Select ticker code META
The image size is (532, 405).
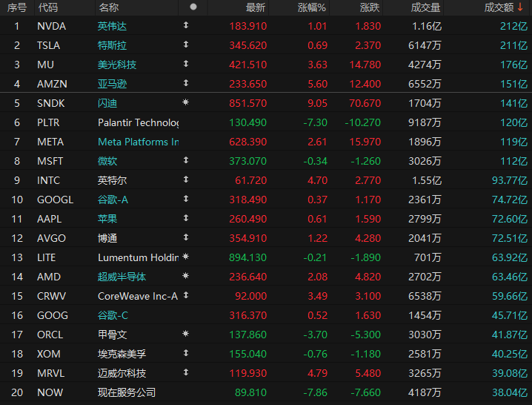point(50,142)
